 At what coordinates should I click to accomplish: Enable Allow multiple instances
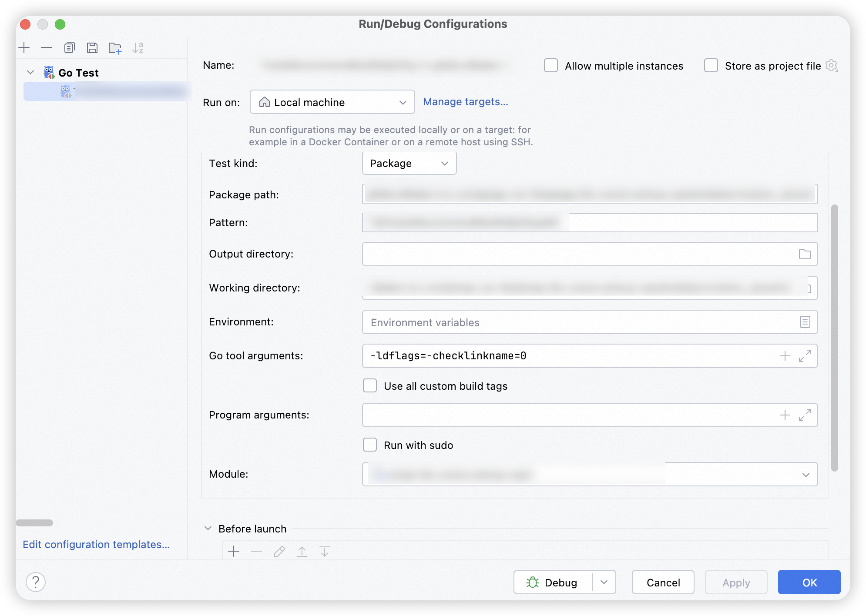[x=551, y=66]
